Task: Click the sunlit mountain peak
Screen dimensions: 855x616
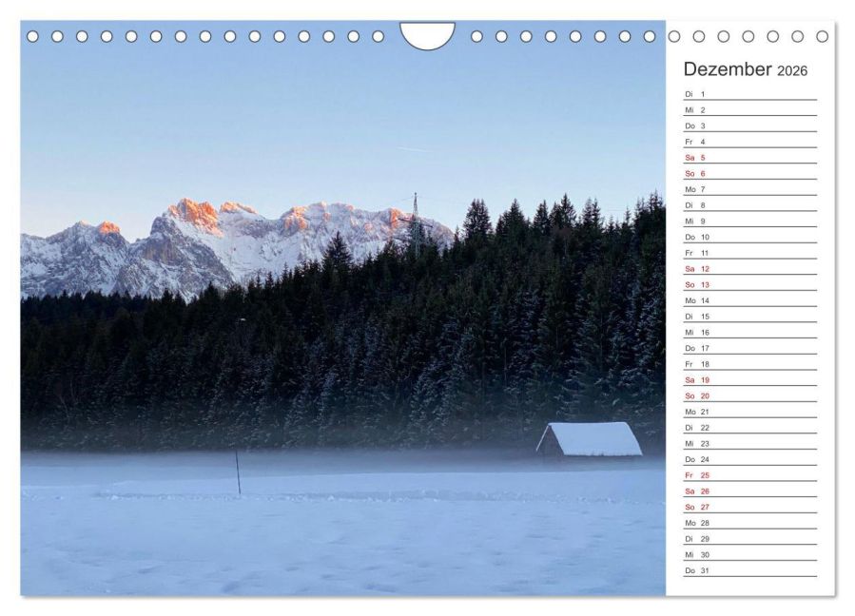Action: click(194, 213)
